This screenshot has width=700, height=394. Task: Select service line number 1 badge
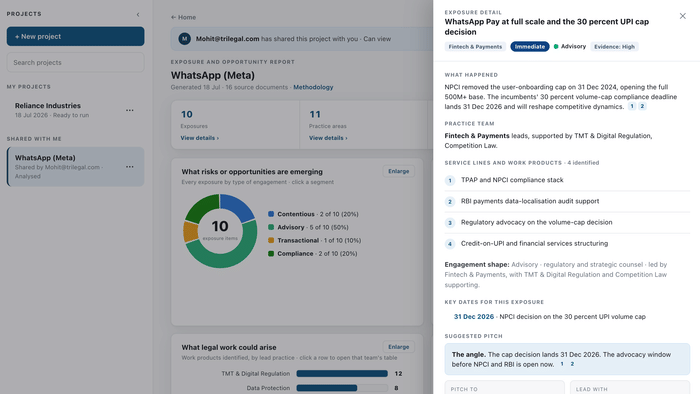pyautogui.click(x=450, y=180)
